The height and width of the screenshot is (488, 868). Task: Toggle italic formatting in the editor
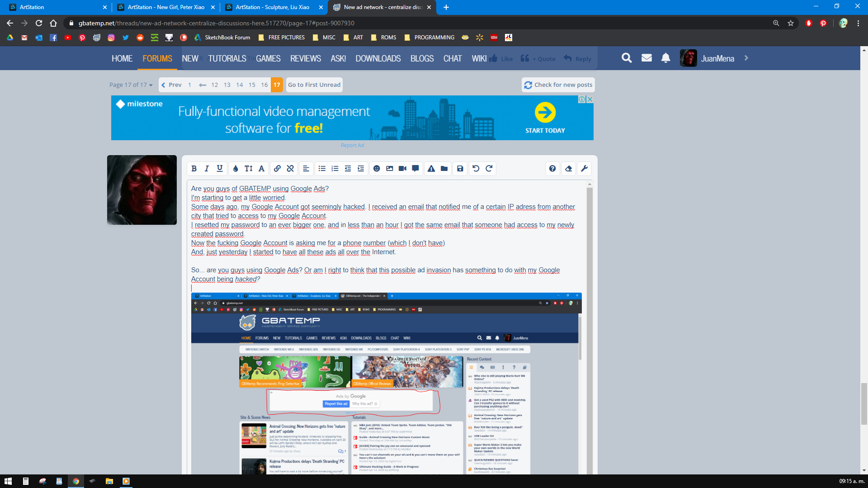[207, 169]
